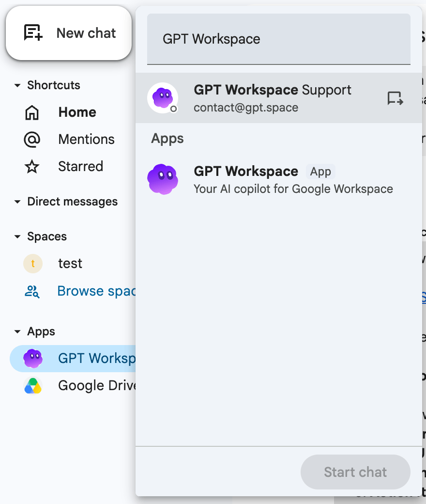426x504 pixels.
Task: Select the GPT Workspace Support contact result
Action: click(x=279, y=98)
